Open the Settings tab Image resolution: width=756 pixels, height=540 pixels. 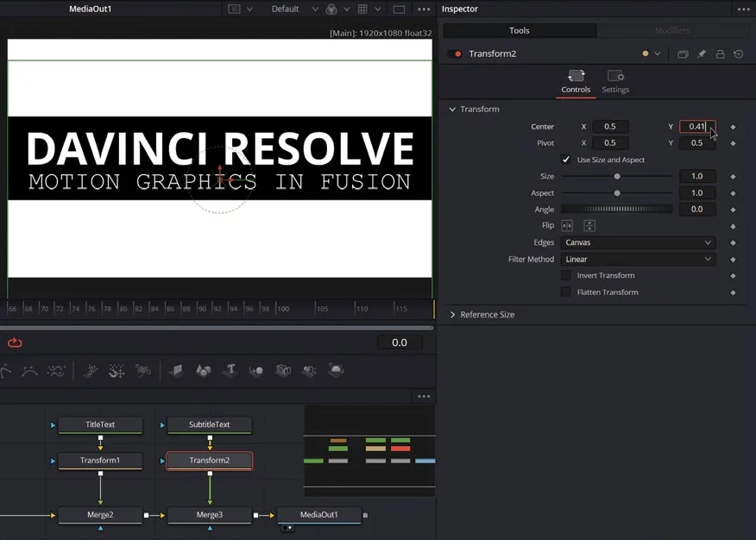(x=615, y=82)
